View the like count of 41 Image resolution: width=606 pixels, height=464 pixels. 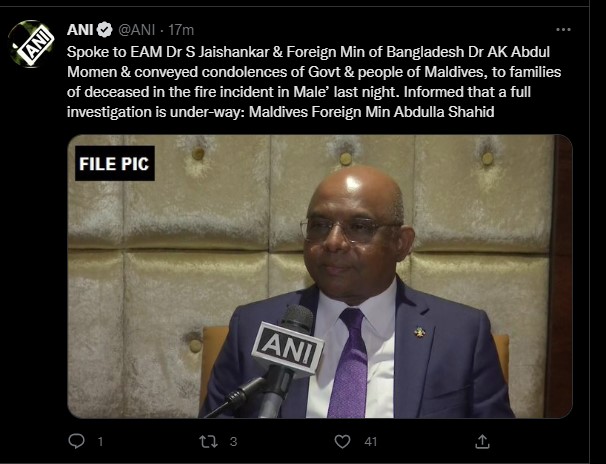[x=370, y=442]
